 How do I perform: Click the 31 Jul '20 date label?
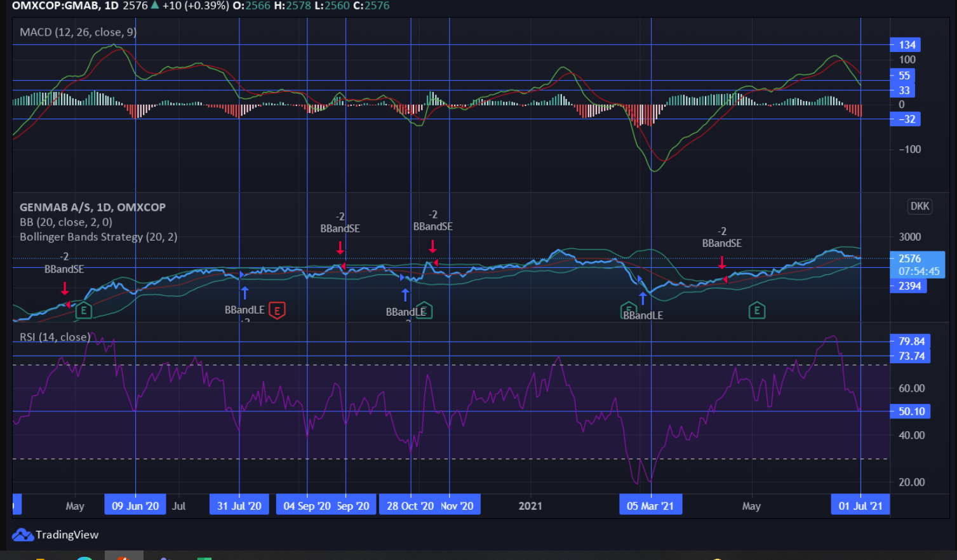[x=239, y=506]
